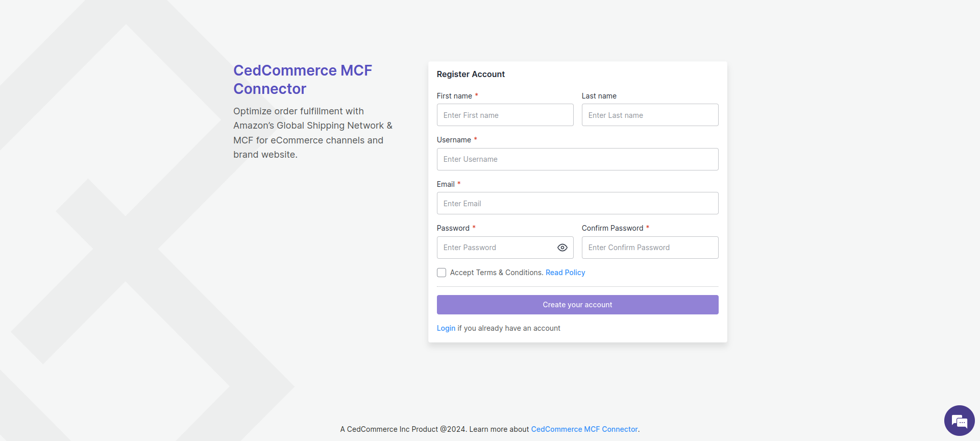
Task: Click the Register Account heading
Action: tap(471, 74)
